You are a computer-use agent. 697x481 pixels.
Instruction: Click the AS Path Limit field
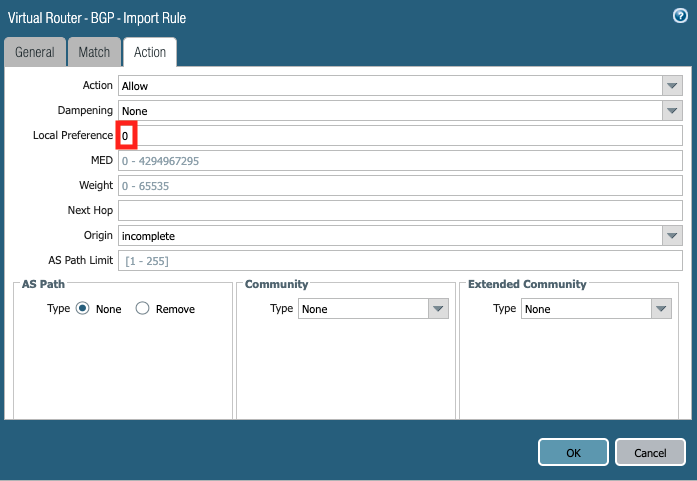[400, 261]
